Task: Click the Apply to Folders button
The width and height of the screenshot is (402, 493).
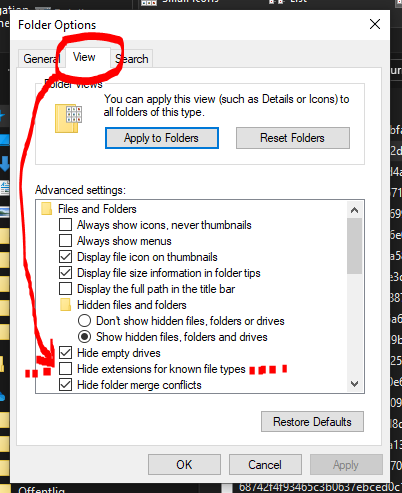Action: pos(162,138)
